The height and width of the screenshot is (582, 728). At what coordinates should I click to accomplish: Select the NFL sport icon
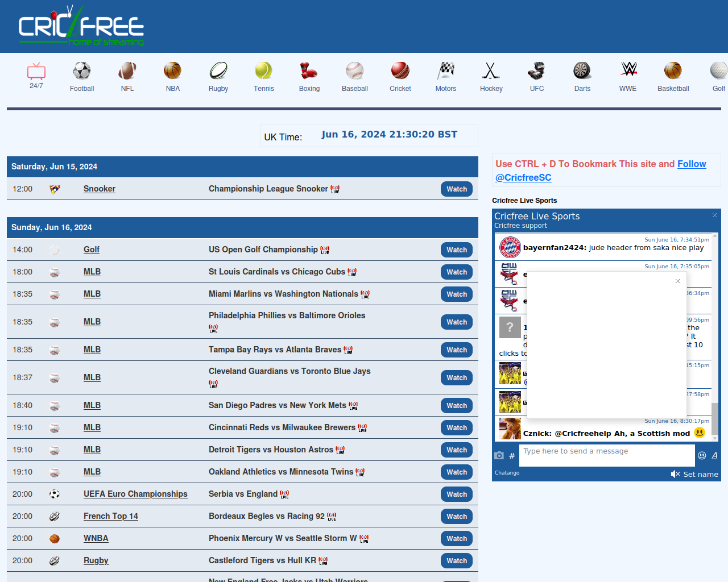(x=127, y=71)
